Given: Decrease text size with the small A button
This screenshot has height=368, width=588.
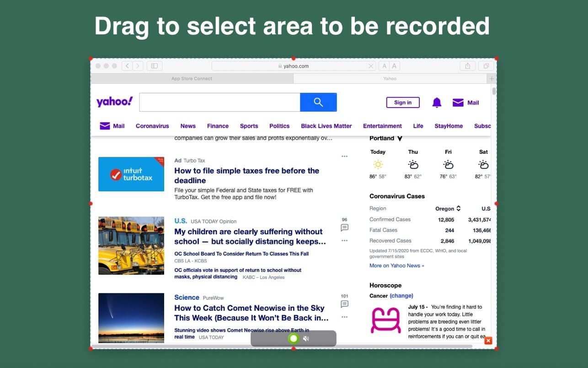Looking at the screenshot, I should 384,66.
